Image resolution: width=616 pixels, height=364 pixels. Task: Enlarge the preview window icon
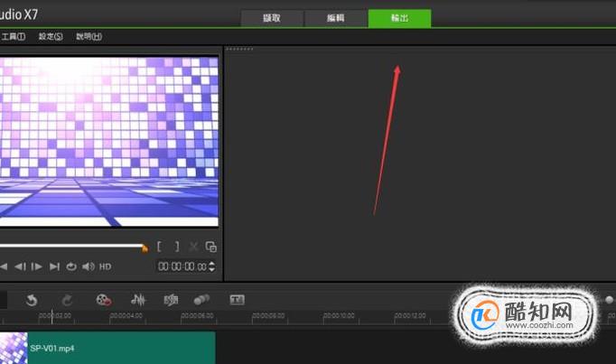point(211,247)
